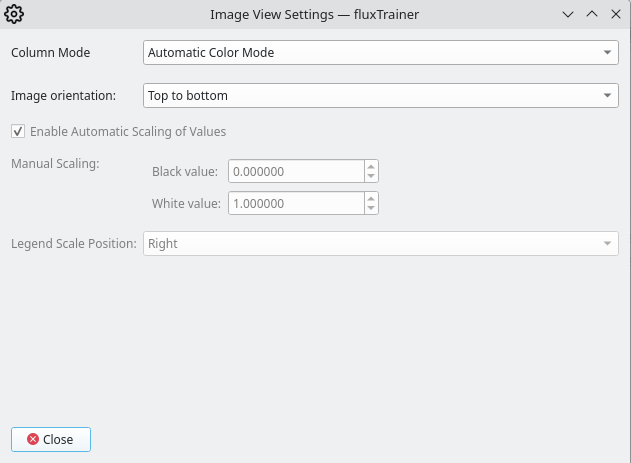Increase the Black value with the up arrow
Viewport: 631px width, 463px height.
371,166
